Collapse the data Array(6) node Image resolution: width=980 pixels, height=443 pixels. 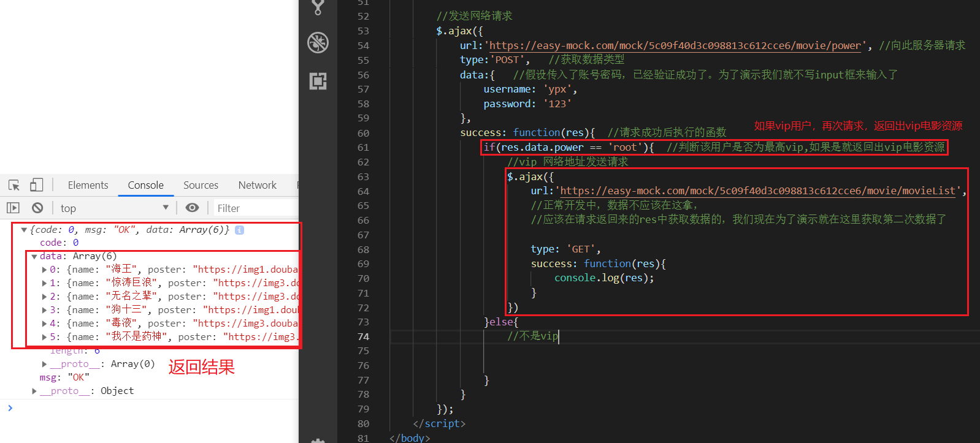click(34, 256)
